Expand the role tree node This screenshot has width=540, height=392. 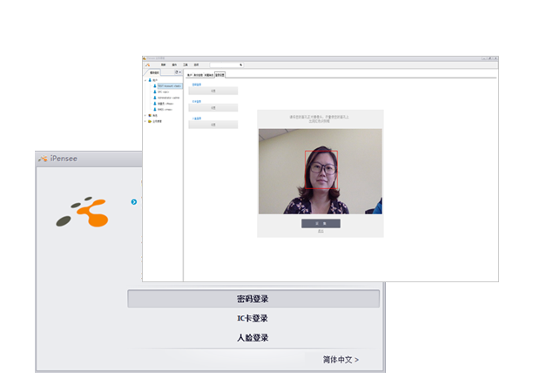[x=145, y=115]
